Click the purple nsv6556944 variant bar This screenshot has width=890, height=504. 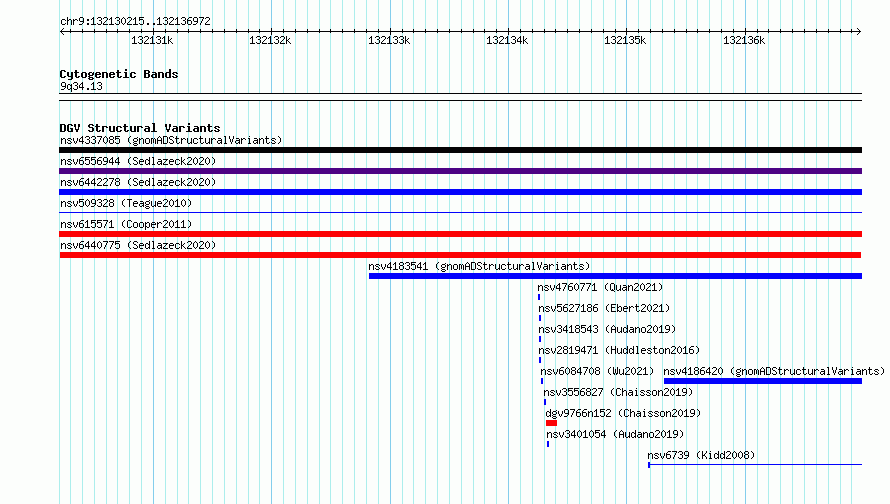tap(460, 171)
